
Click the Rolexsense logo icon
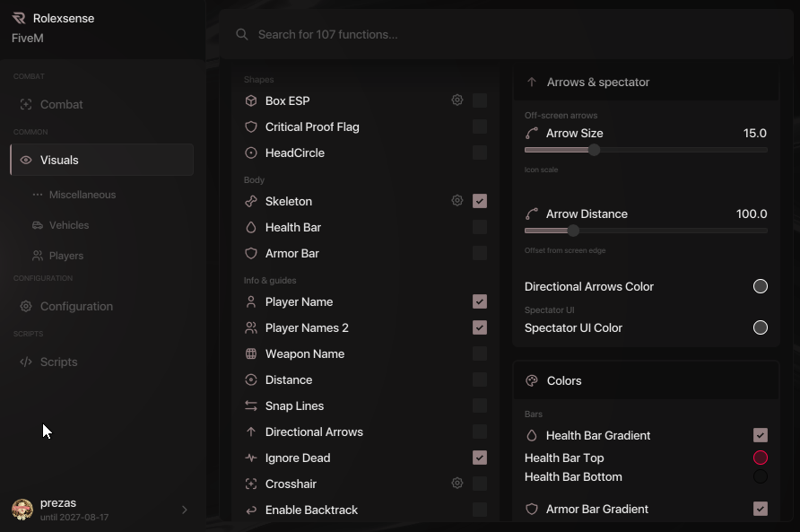pos(19,18)
